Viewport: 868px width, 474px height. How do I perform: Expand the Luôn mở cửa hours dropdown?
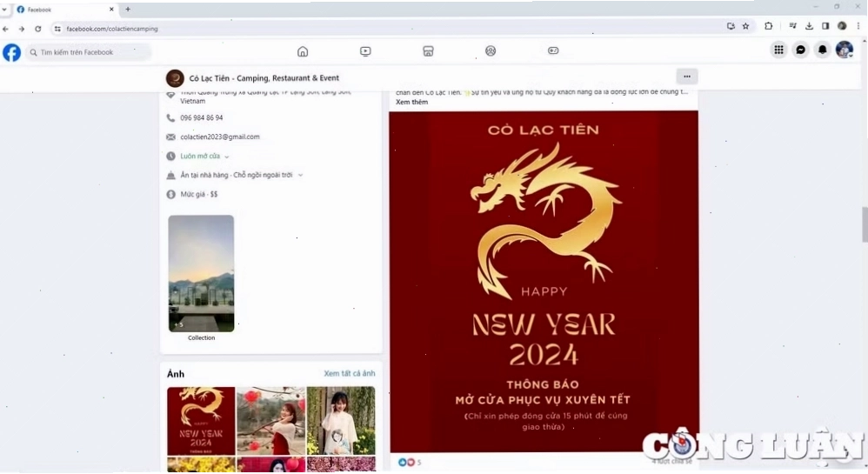pos(226,157)
